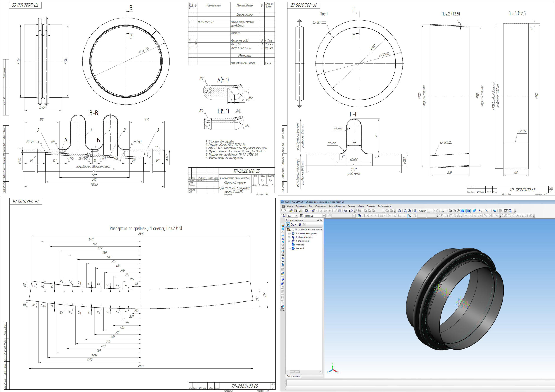Open the Операции menu
The image size is (555, 392).
[x=320, y=206]
